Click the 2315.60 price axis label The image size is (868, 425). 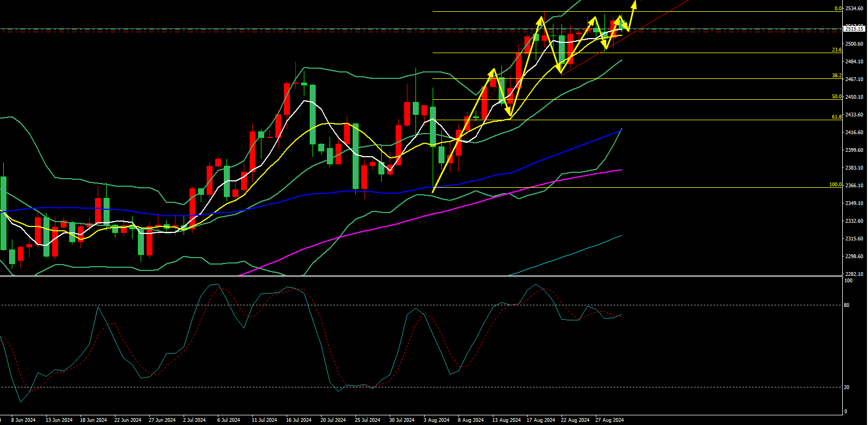point(854,239)
